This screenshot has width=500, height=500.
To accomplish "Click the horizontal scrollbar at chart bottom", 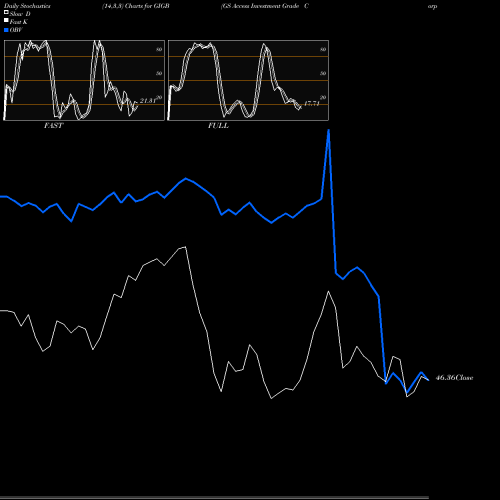I will (x=214, y=498).
